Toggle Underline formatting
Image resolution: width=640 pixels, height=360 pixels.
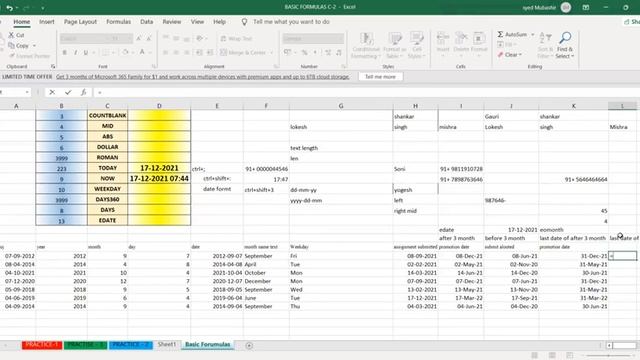[x=86, y=52]
